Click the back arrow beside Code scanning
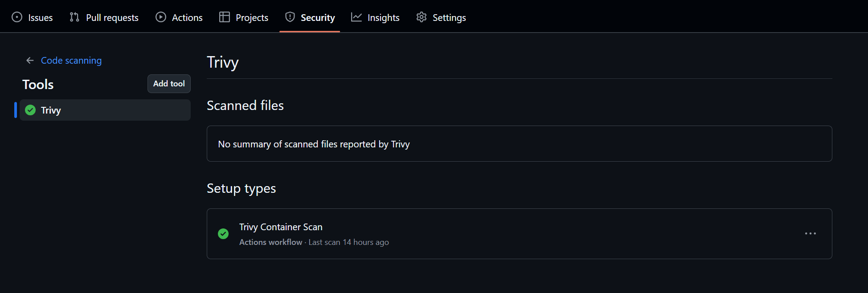This screenshot has width=868, height=293. [29, 60]
